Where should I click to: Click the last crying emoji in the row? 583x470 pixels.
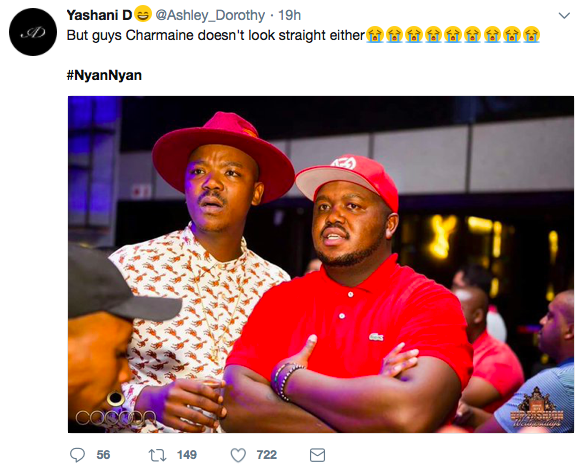(x=531, y=35)
